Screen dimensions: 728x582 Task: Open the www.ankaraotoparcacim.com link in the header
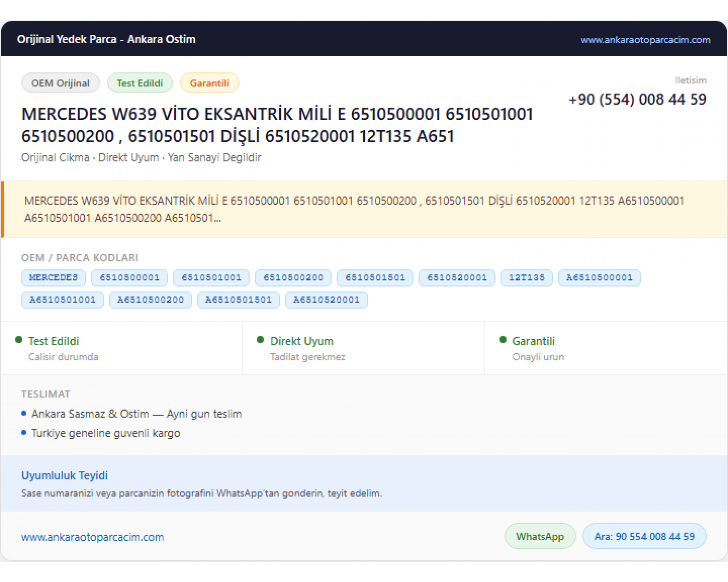[x=645, y=40]
